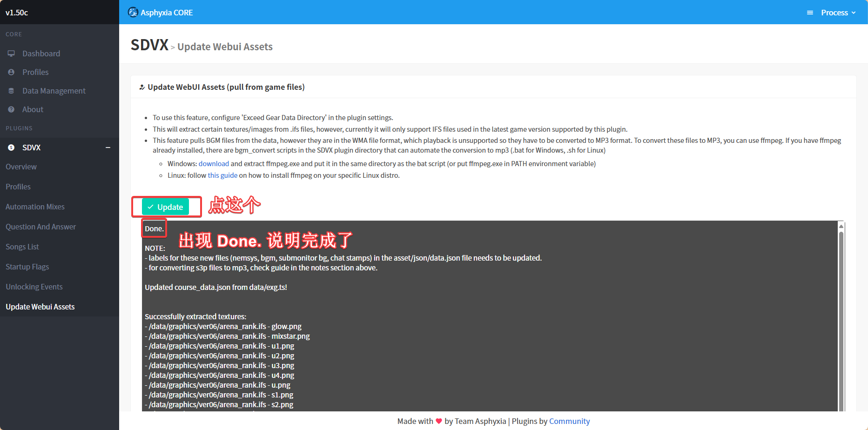Open 'this guide' link for Linux

pyautogui.click(x=222, y=175)
